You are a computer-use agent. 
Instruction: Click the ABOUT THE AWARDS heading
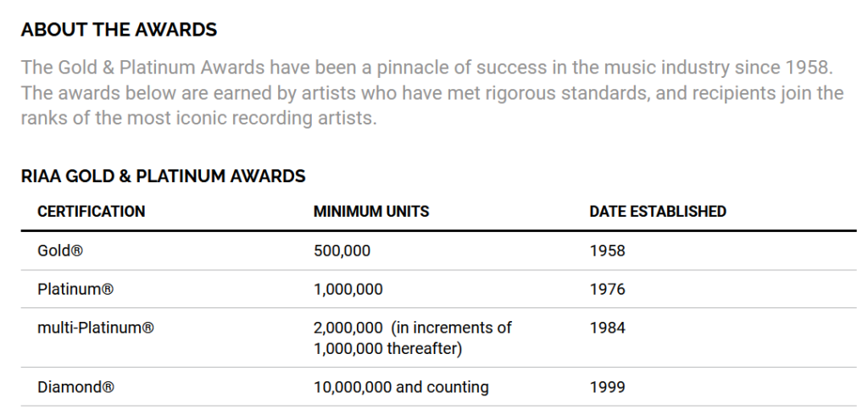(119, 30)
